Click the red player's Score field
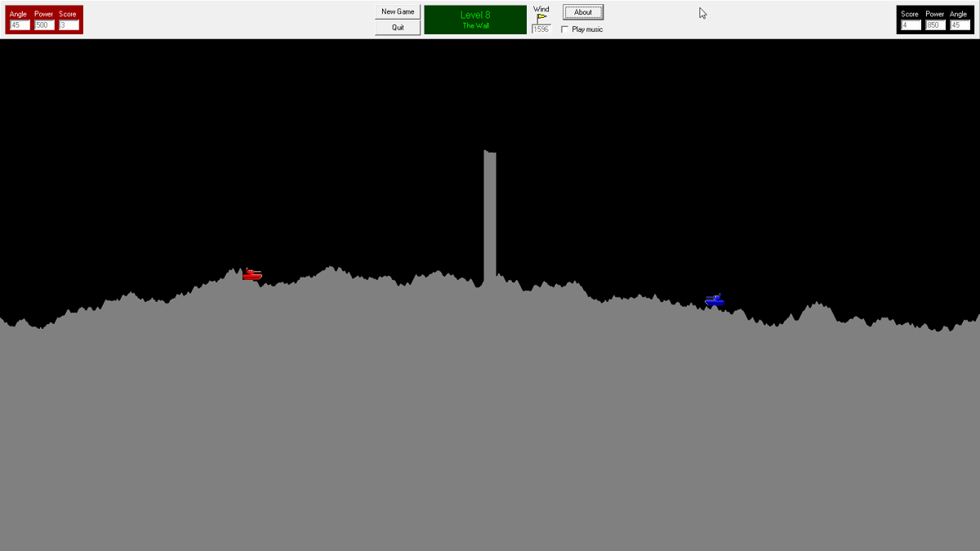 [x=69, y=25]
